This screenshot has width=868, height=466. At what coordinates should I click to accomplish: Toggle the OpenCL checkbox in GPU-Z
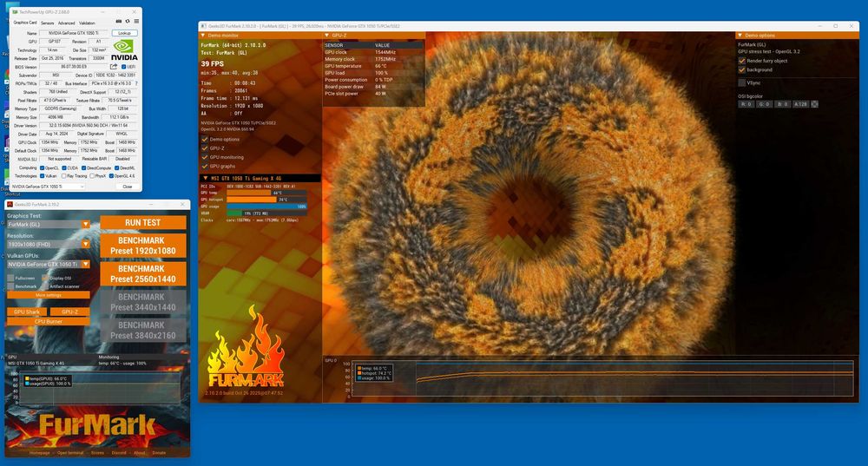point(42,167)
